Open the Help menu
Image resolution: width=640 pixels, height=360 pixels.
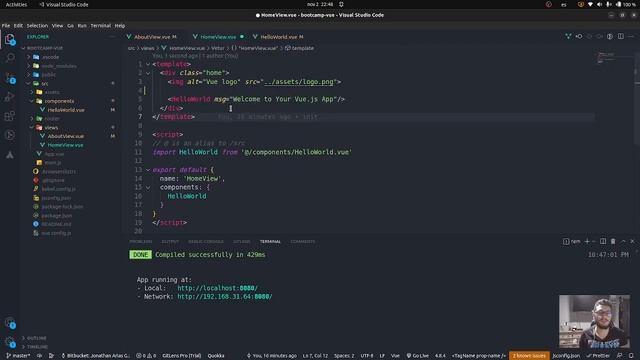(x=120, y=25)
